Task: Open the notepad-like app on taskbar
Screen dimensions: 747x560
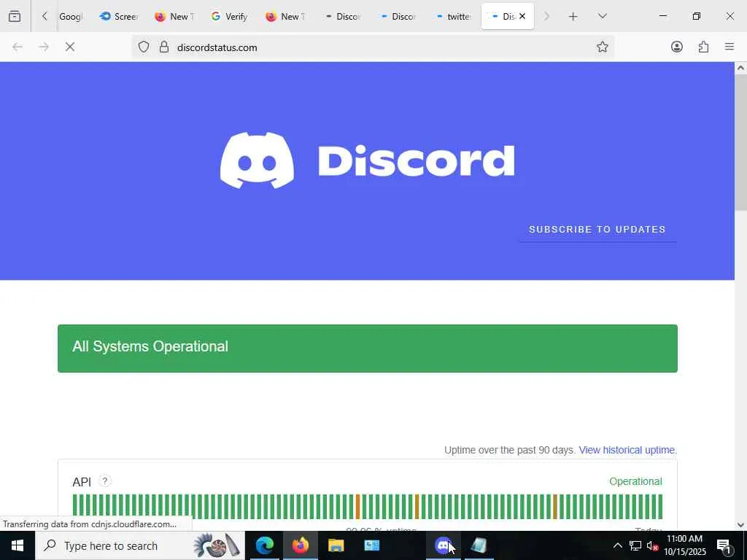Action: (479, 545)
